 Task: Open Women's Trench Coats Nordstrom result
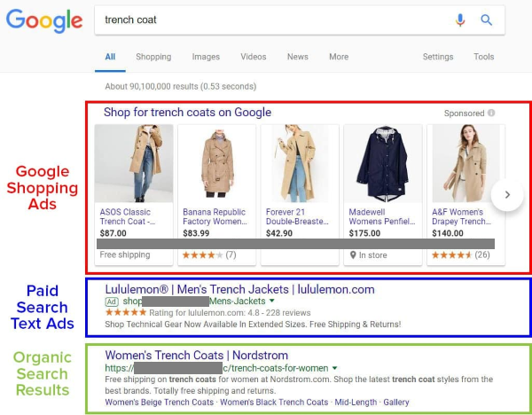tap(197, 356)
